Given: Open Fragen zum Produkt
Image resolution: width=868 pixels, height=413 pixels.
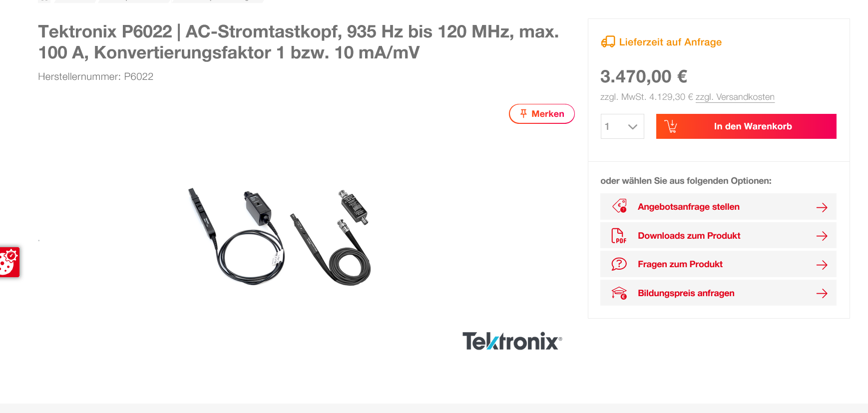Looking at the screenshot, I should coord(718,264).
